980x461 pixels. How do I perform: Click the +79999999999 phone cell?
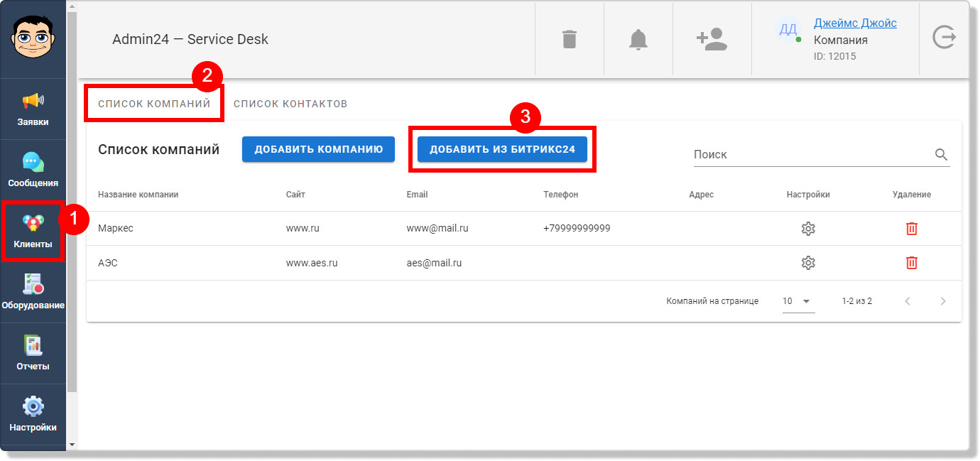[577, 229]
